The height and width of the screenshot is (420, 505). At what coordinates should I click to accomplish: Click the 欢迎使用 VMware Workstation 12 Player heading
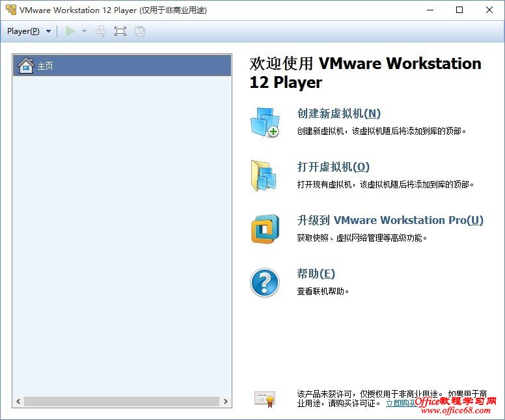pos(366,73)
